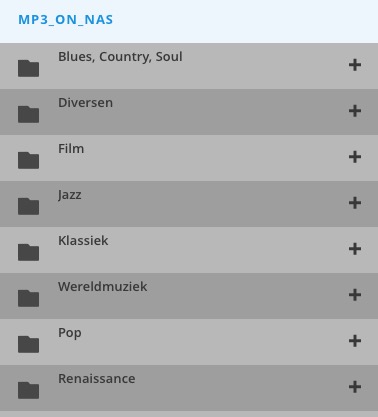
Task: Select the Wereldmuziek folder name
Action: pyautogui.click(x=103, y=286)
